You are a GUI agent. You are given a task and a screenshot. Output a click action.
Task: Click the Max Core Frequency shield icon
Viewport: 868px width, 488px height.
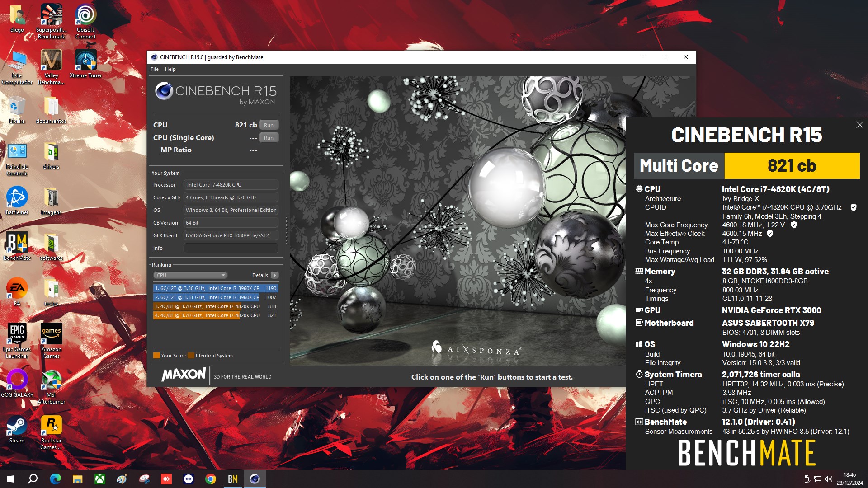[x=794, y=225]
